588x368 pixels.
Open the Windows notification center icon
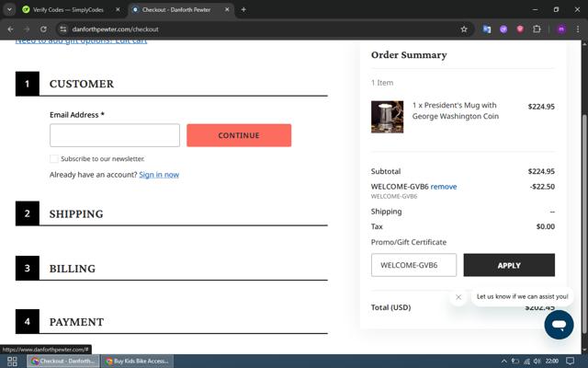coord(570,362)
